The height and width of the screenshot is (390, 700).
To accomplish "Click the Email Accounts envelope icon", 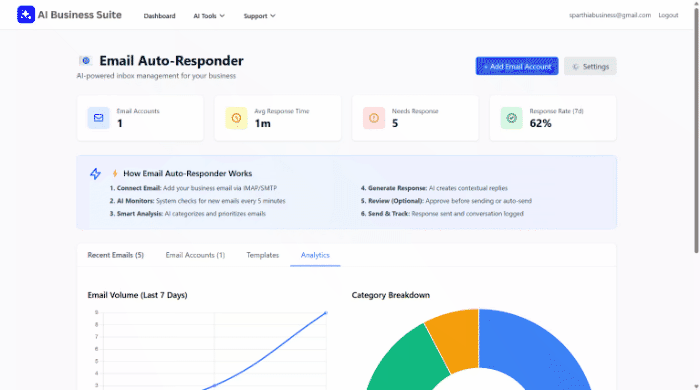I will 98,118.
